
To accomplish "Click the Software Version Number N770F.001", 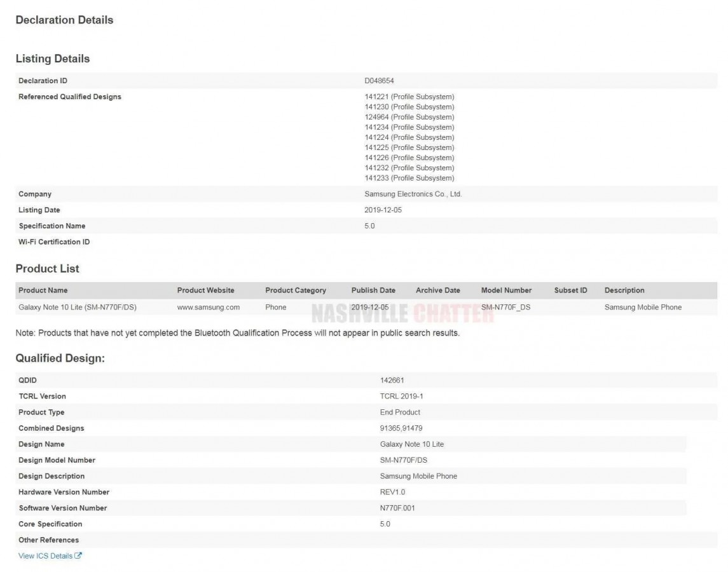I will pos(397,508).
